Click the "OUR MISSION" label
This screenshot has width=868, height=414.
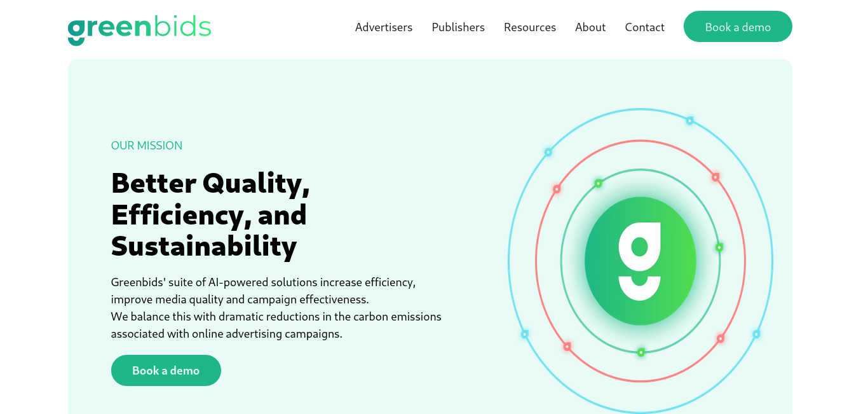[147, 146]
